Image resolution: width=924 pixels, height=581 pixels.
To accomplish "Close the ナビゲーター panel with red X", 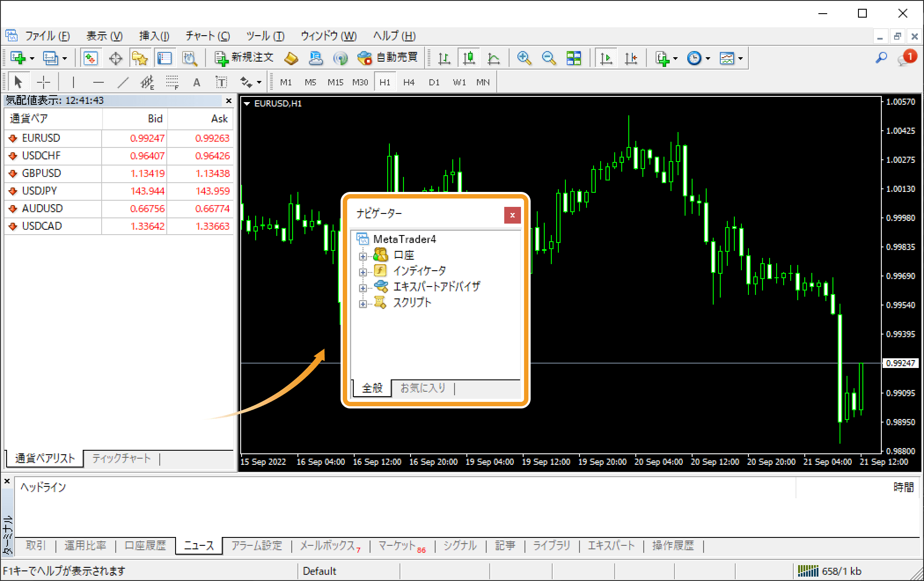I will 512,215.
